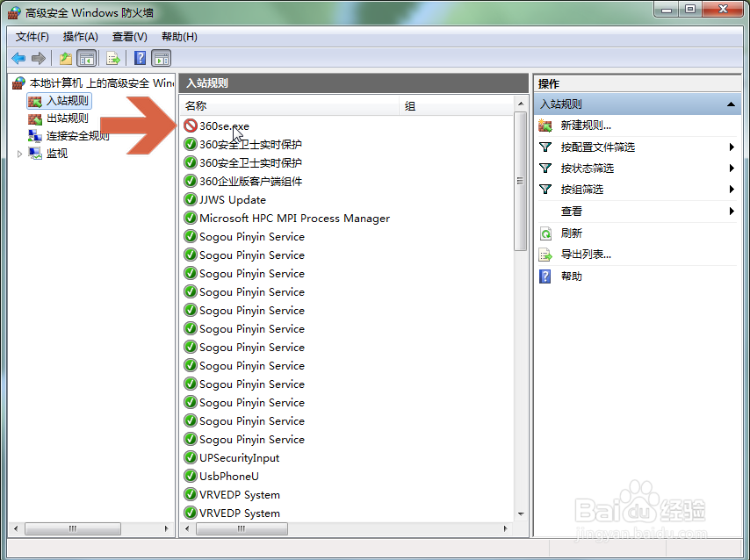Select Microsoft HPC MPI Process Manager rule

pyautogui.click(x=294, y=219)
